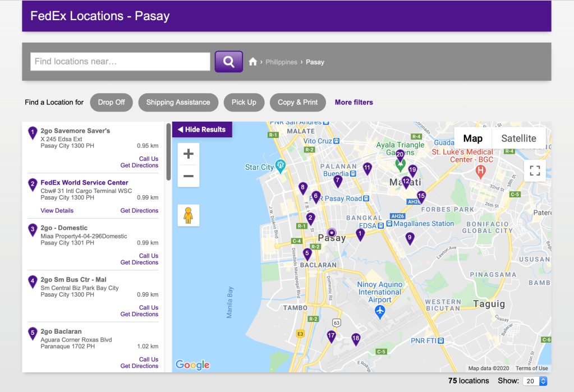
Task: Toggle the Shipping Assistance filter
Action: pos(178,102)
